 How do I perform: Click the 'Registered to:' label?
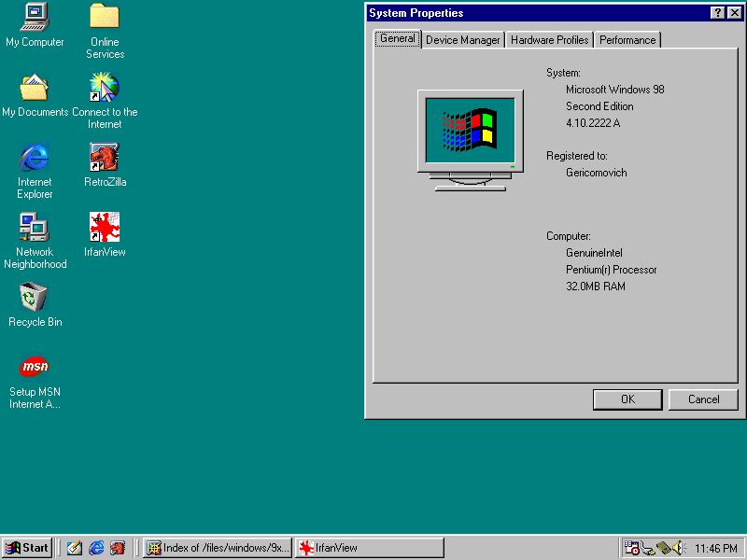pyautogui.click(x=576, y=156)
